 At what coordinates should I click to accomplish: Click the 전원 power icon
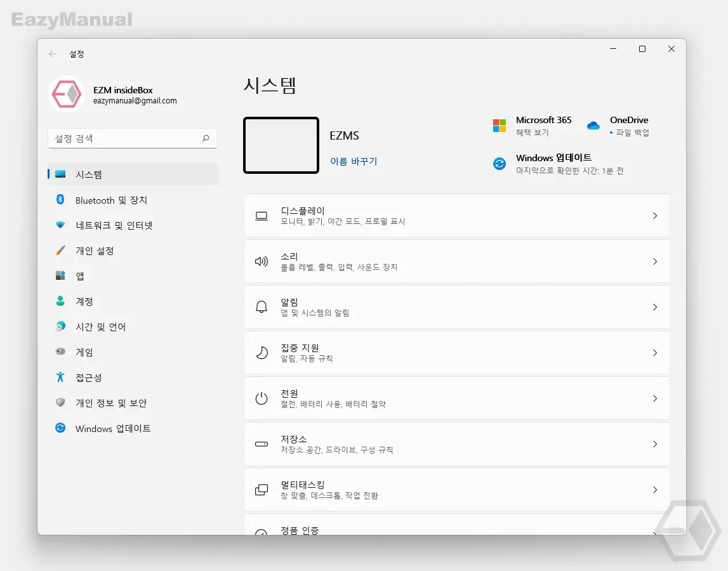point(261,398)
